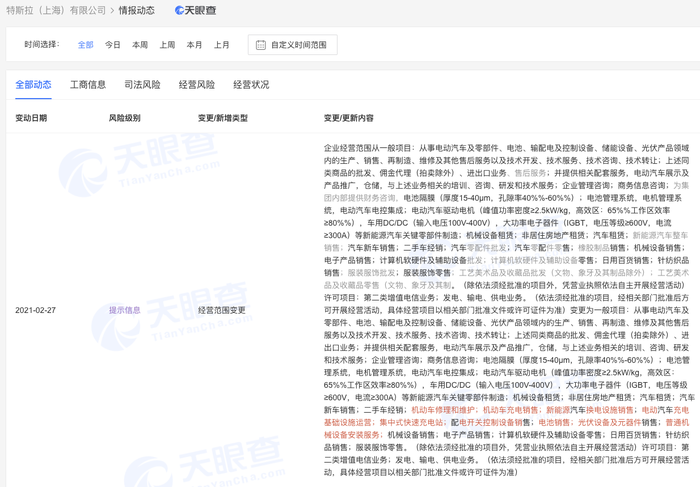Switch to the 工商信息 tab
The image size is (700, 487).
click(88, 84)
